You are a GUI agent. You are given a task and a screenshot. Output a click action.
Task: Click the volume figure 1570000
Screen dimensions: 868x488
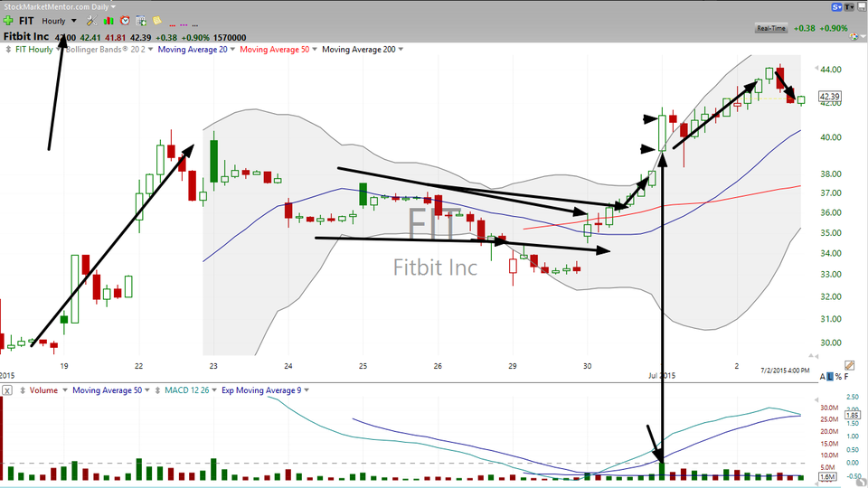(x=230, y=38)
